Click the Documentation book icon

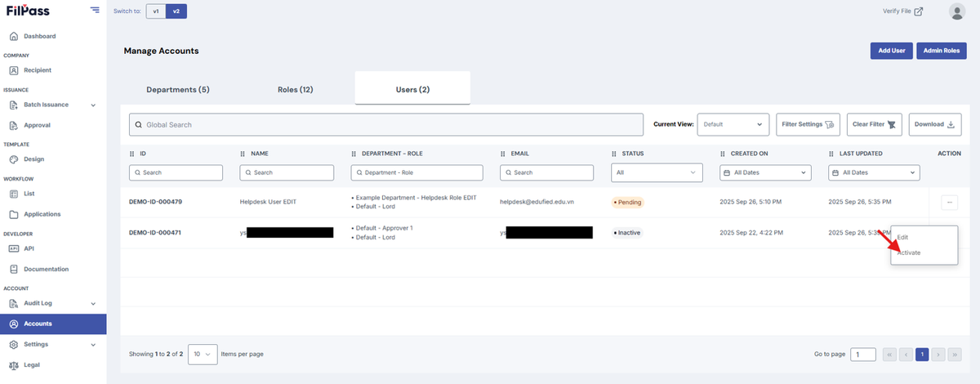pos(14,269)
